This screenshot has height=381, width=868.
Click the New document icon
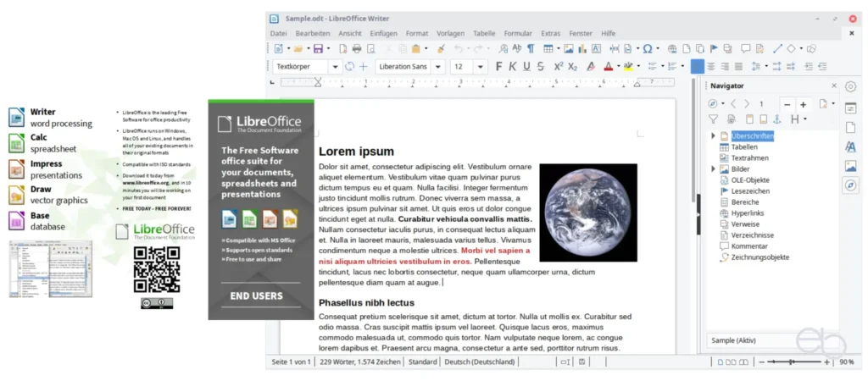pos(278,48)
